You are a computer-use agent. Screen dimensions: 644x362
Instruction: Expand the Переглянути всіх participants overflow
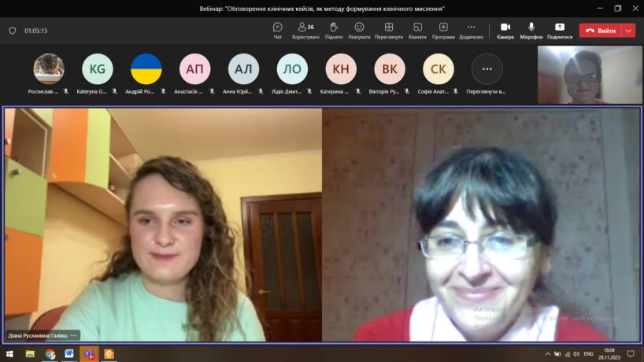coord(487,69)
